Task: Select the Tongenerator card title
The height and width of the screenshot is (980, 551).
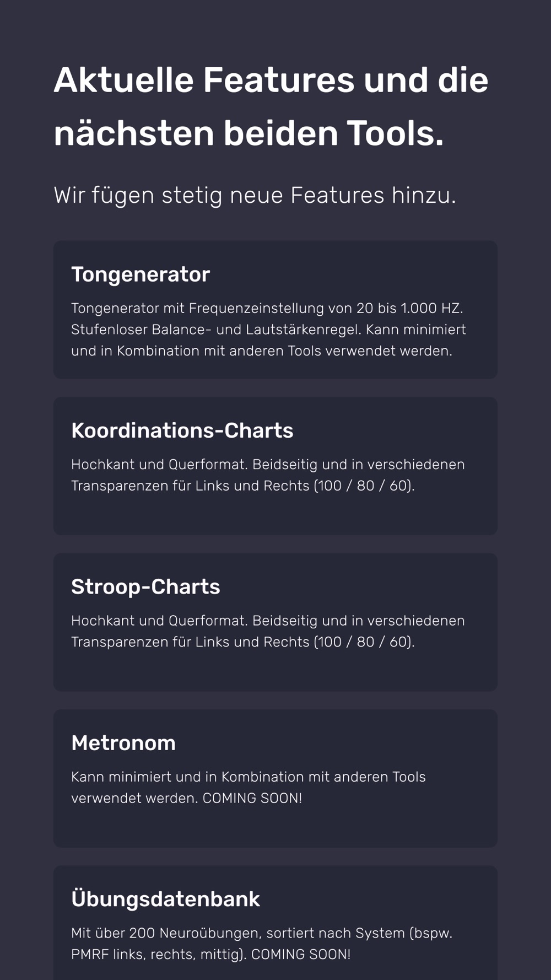Action: pos(141,274)
